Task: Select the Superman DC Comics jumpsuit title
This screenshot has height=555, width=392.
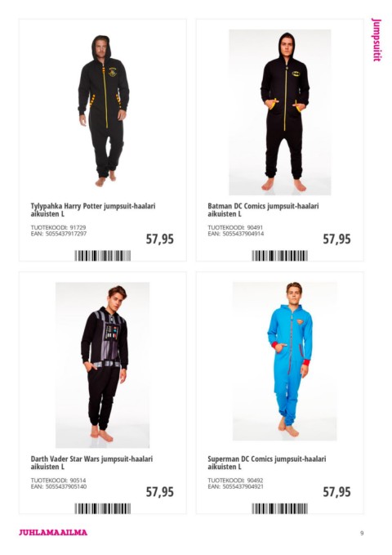Action: (x=267, y=463)
